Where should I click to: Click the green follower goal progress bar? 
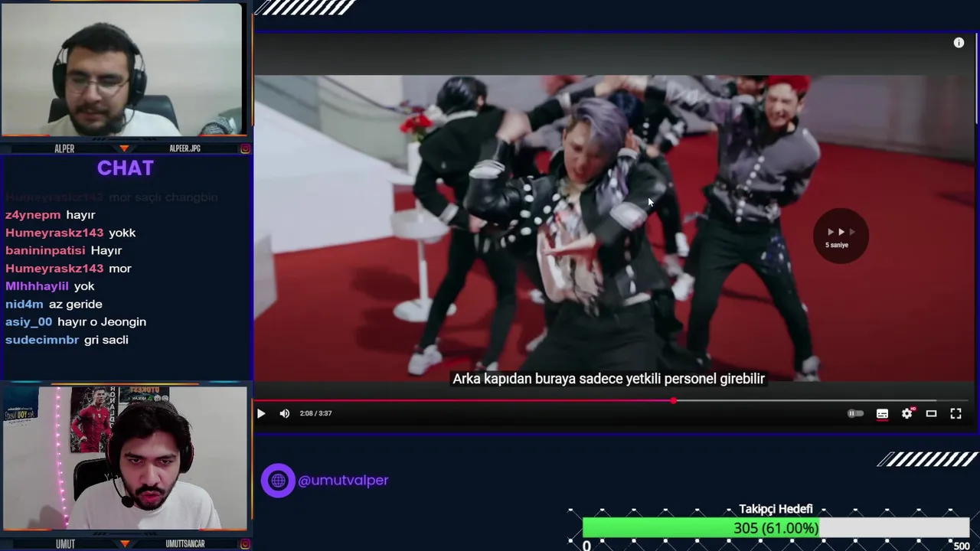(701, 528)
